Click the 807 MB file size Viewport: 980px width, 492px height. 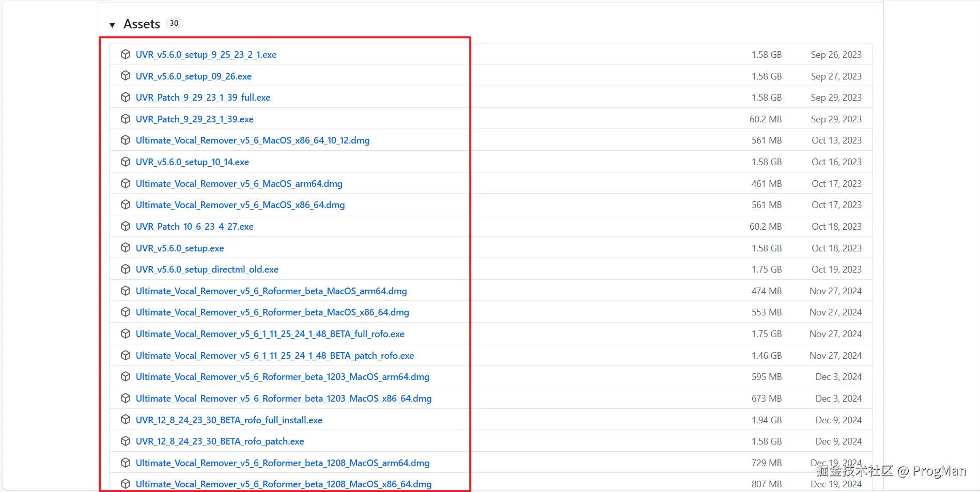[767, 484]
